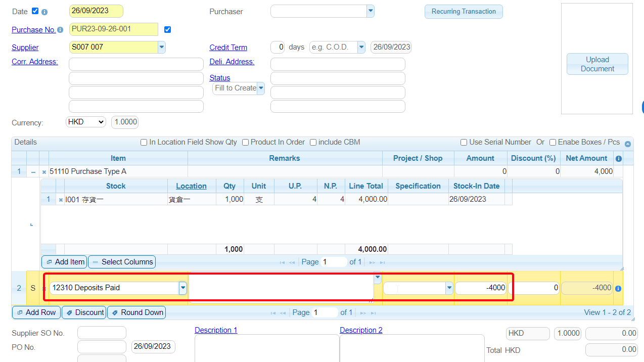Click the info icon beside Purchase No.

tap(60, 30)
